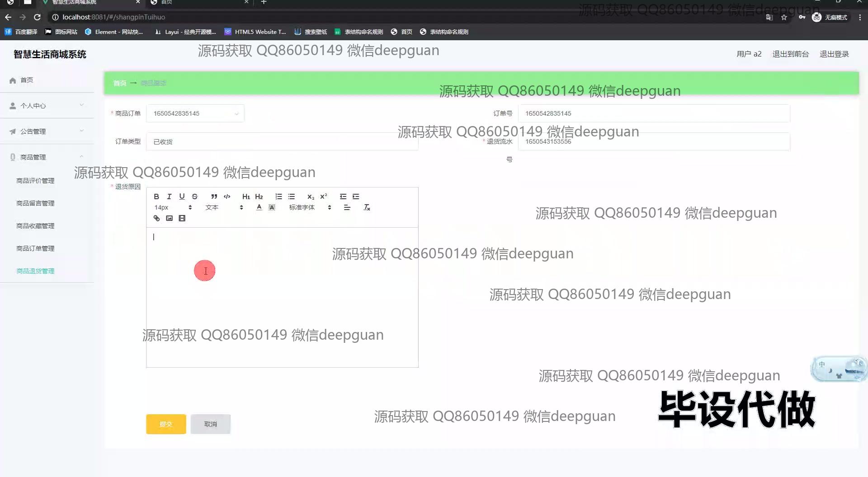This screenshot has width=868, height=477.
Task: Open the password key icon
Action: point(802,17)
